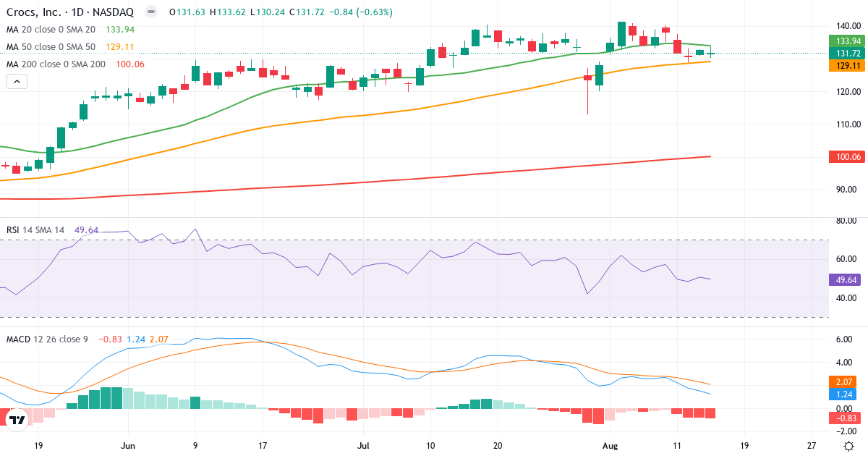The height and width of the screenshot is (456, 868).
Task: Select the RSI 14 SMA 14 legend
Action: [x=52, y=230]
